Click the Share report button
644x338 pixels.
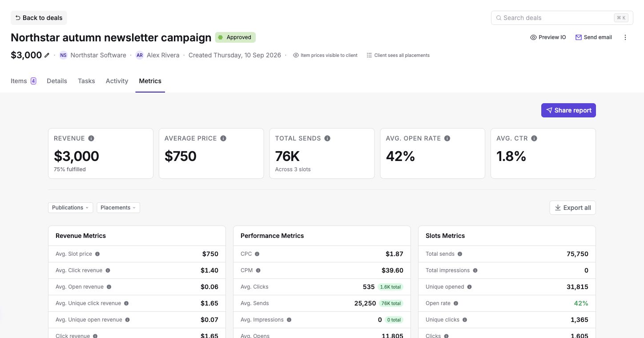tap(568, 110)
